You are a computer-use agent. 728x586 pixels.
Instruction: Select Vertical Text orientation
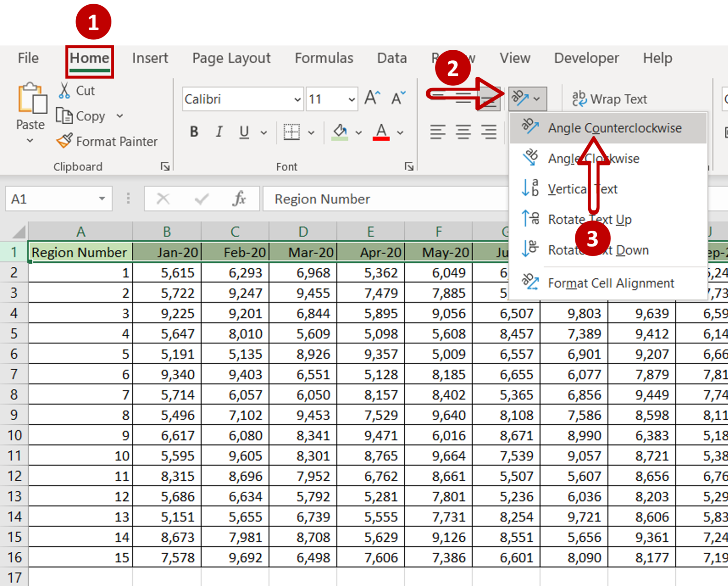click(608, 189)
